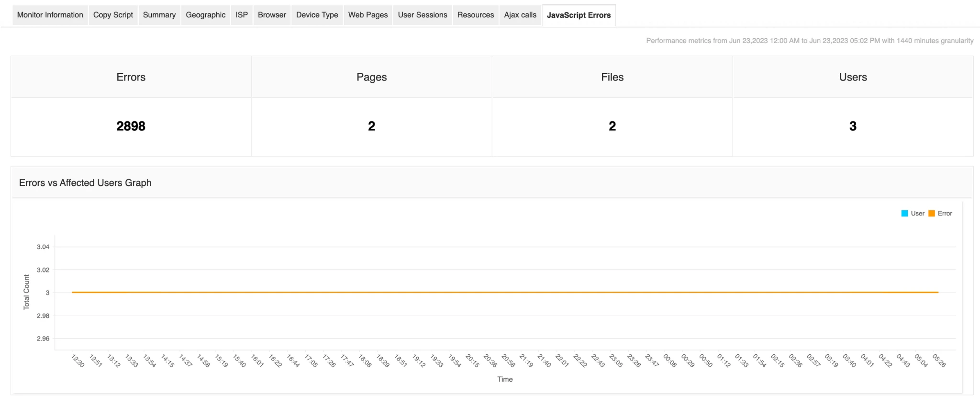Open the Browser tab
980x407 pixels.
point(272,15)
